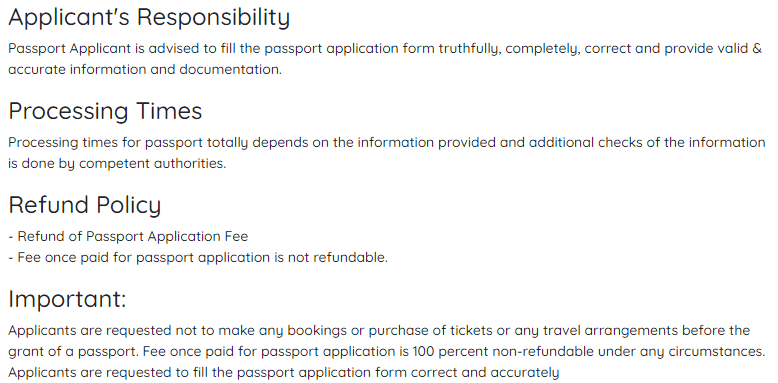The width and height of the screenshot is (778, 383).
Task: Click the "is done by competent authorities" line
Action: [117, 163]
